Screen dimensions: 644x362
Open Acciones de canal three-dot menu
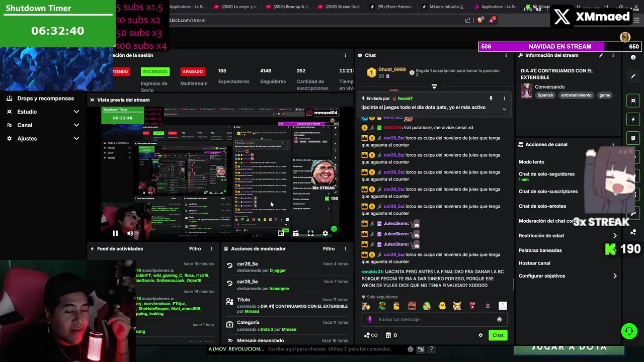pyautogui.click(x=613, y=144)
